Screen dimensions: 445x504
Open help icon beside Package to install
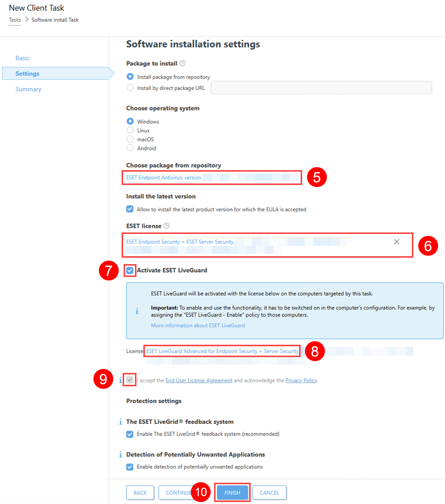[182, 63]
